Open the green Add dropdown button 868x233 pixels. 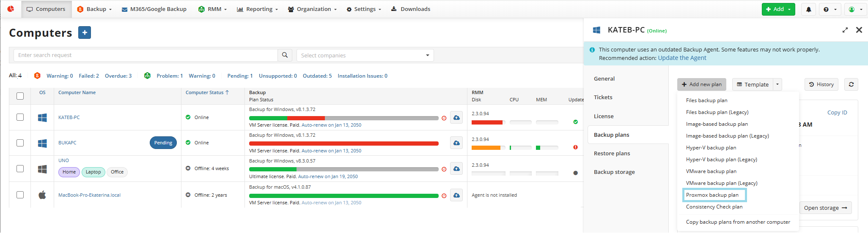pyautogui.click(x=778, y=9)
